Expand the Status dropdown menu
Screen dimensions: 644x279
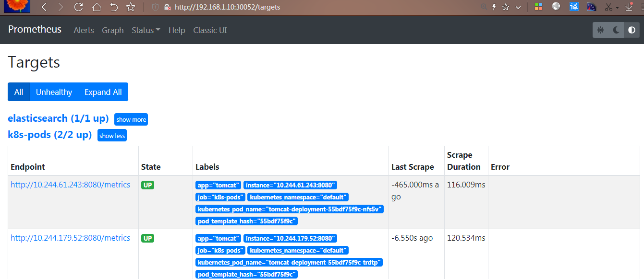click(146, 30)
